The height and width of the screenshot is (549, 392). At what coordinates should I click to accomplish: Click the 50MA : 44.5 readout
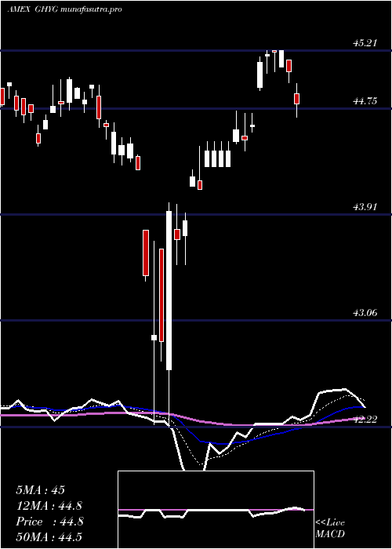[49, 537]
